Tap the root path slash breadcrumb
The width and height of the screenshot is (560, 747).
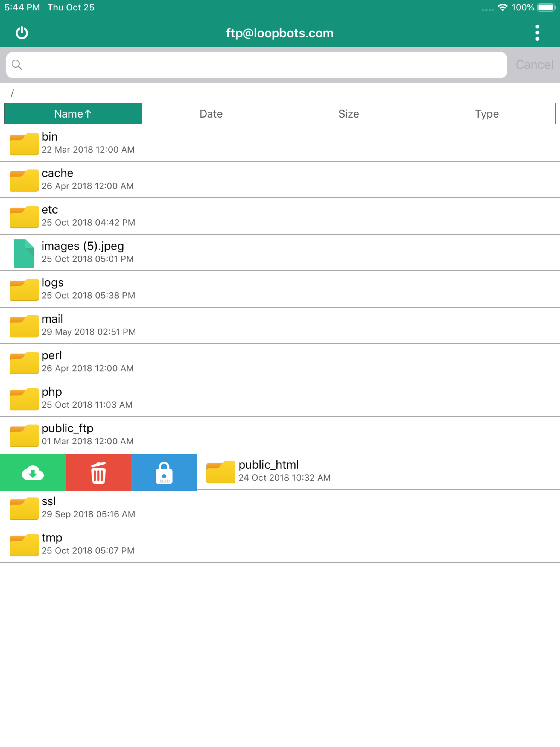(12, 93)
